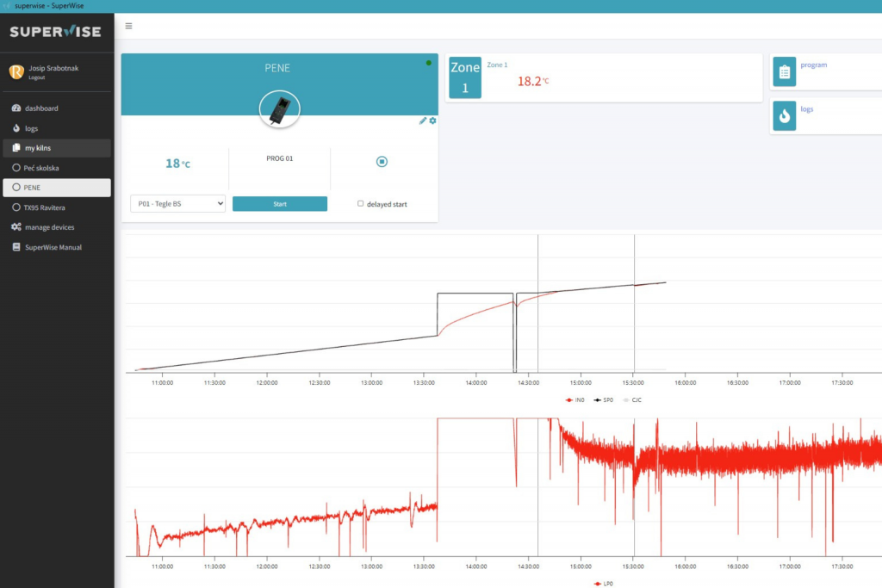Select the PENE kiln entry

click(57, 188)
